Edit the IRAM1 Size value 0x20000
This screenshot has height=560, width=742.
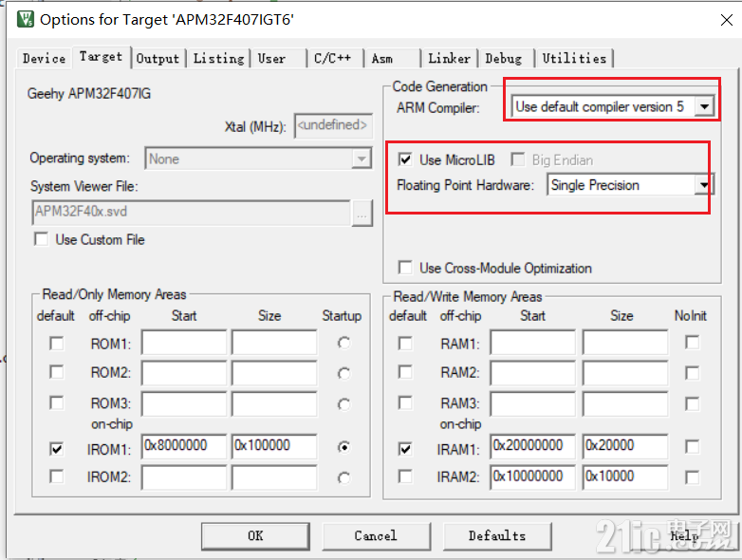click(x=625, y=446)
